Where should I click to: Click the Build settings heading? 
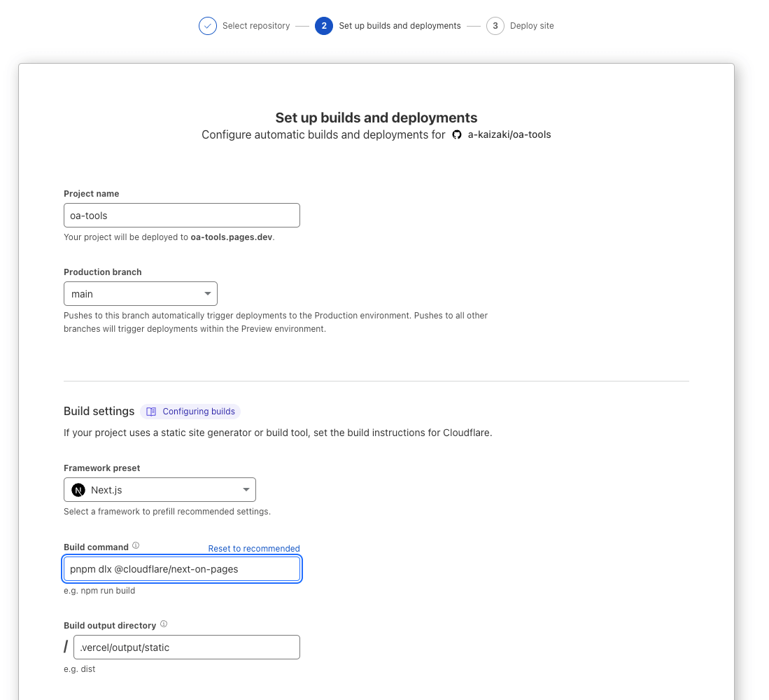click(x=99, y=412)
